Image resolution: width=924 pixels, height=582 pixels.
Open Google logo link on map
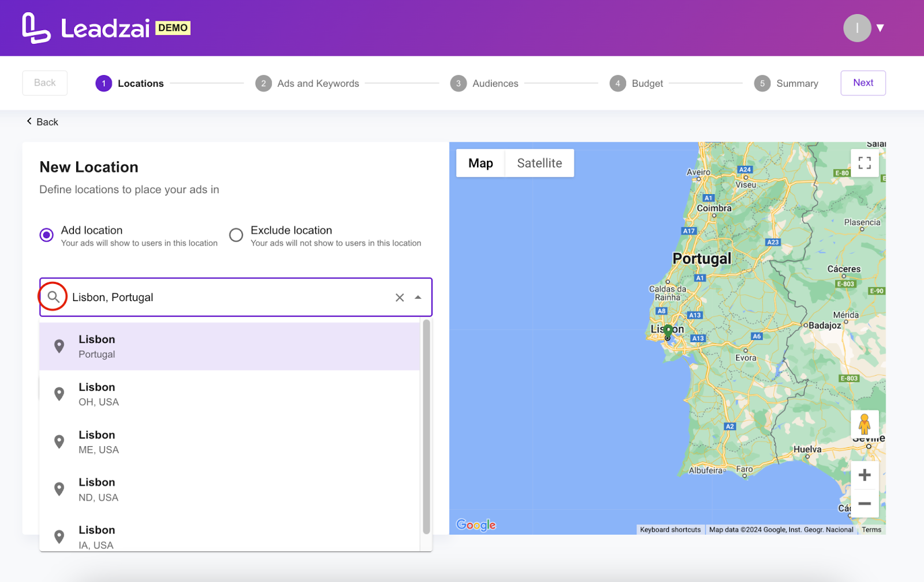coord(476,525)
